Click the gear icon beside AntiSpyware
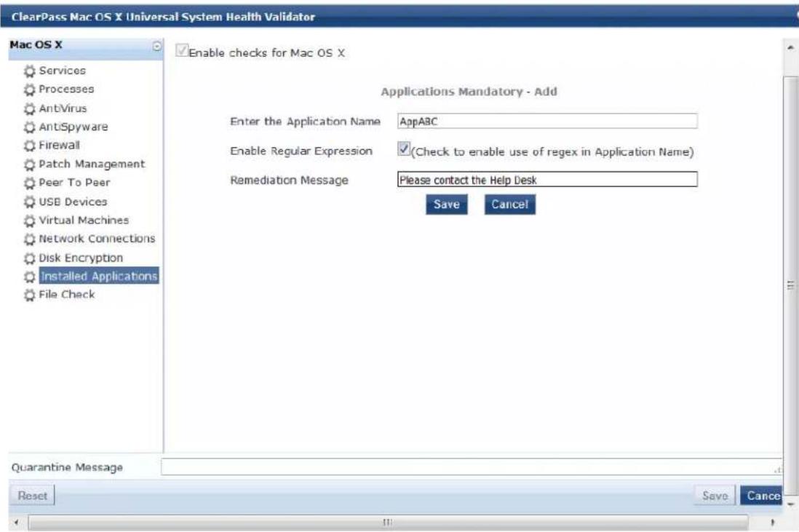This screenshot has width=799, height=532. point(30,127)
